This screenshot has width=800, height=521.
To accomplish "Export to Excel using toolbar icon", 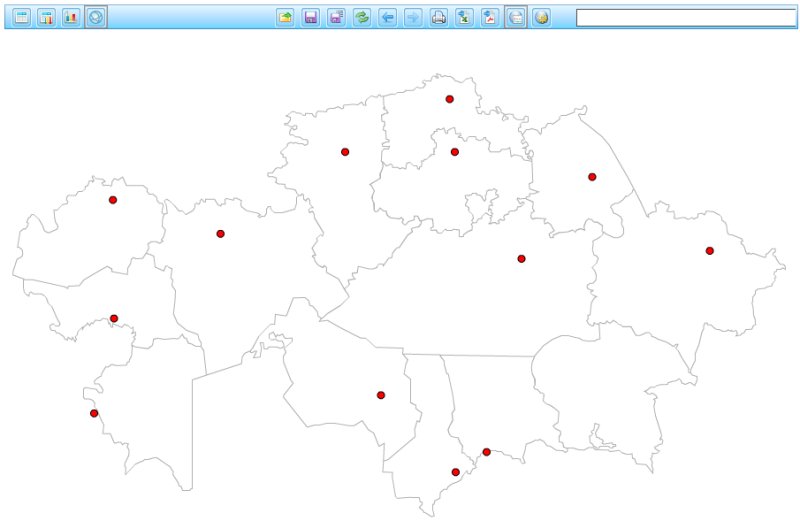I will 464,17.
